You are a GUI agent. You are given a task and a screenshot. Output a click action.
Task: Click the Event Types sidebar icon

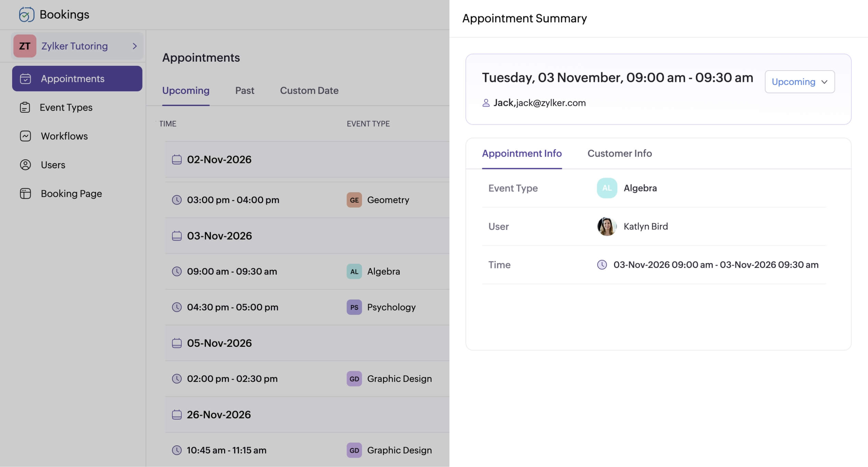tap(25, 107)
